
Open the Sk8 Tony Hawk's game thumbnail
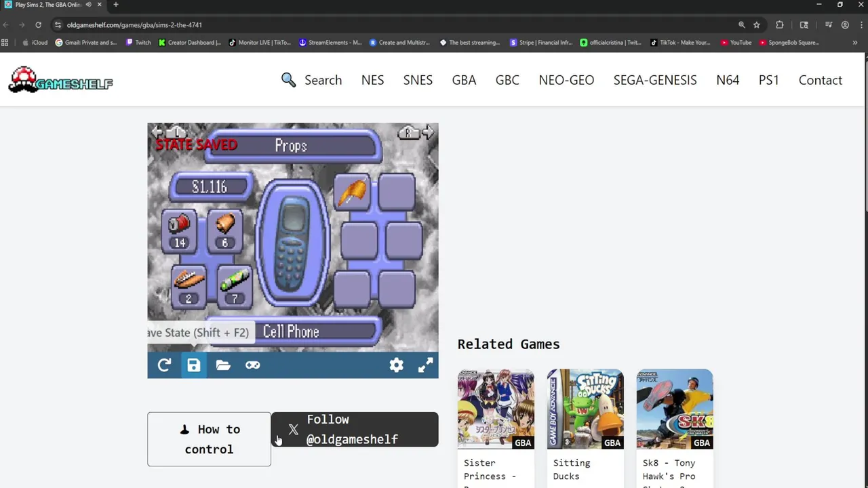tap(675, 409)
